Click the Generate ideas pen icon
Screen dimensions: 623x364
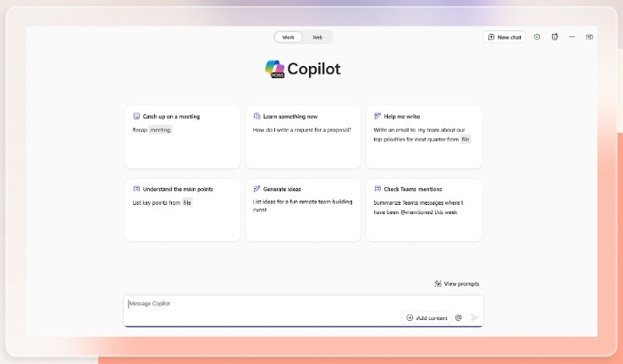pos(256,189)
